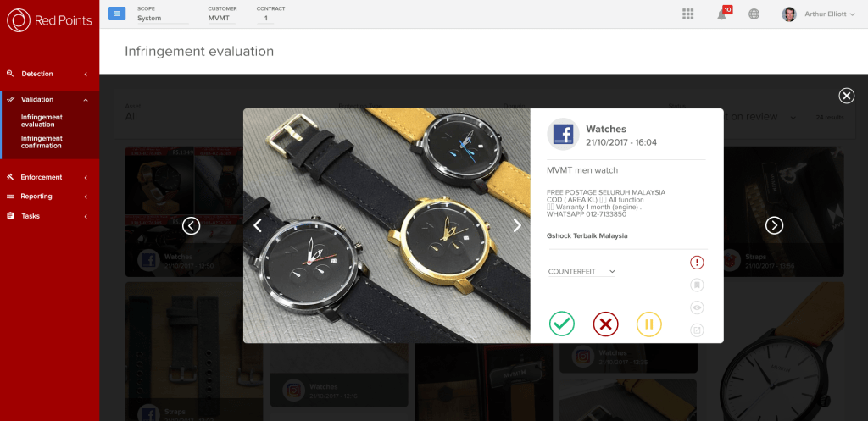This screenshot has height=421, width=868.
Task: Click the 24 results count text
Action: point(830,117)
